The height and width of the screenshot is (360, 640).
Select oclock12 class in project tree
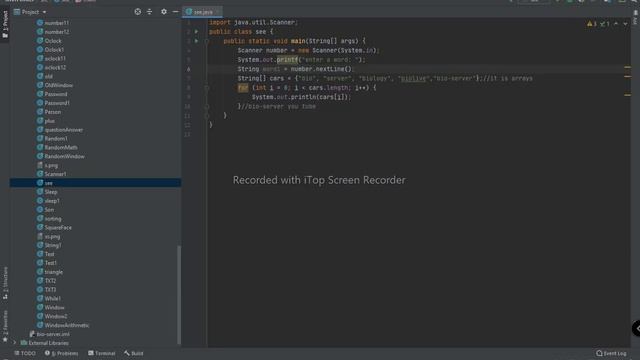tap(51, 67)
